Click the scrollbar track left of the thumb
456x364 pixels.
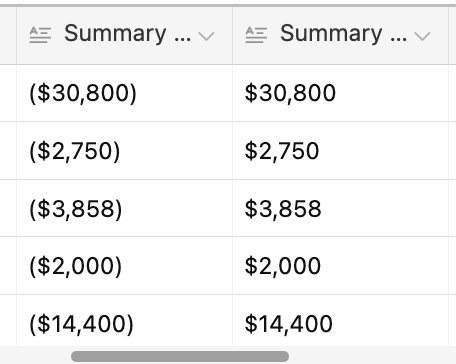point(35,356)
